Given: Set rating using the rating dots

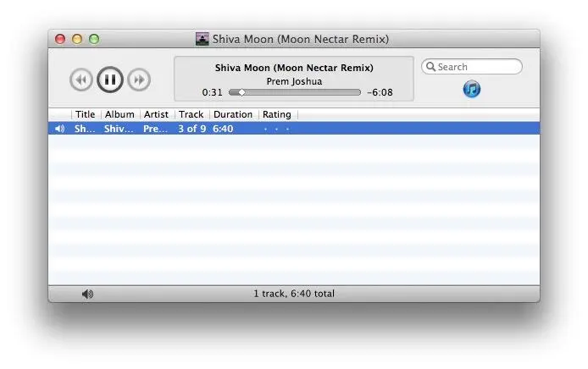Looking at the screenshot, I should (x=276, y=129).
